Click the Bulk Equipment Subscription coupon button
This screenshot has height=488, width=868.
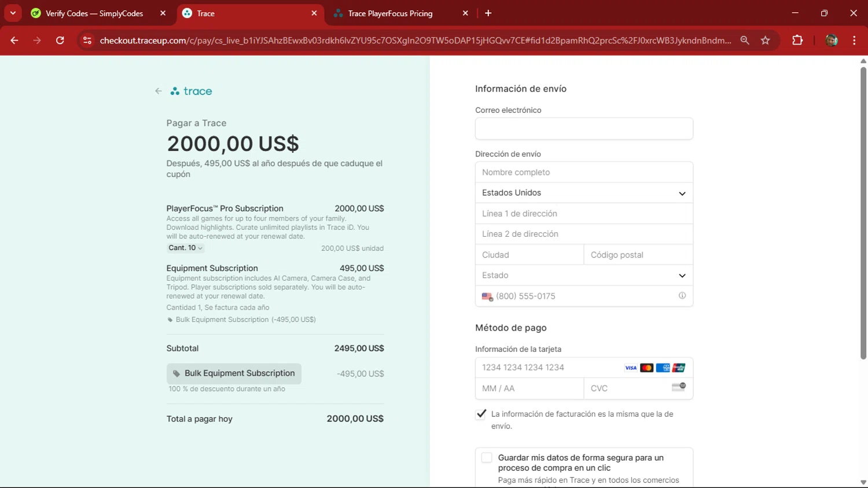click(x=234, y=374)
